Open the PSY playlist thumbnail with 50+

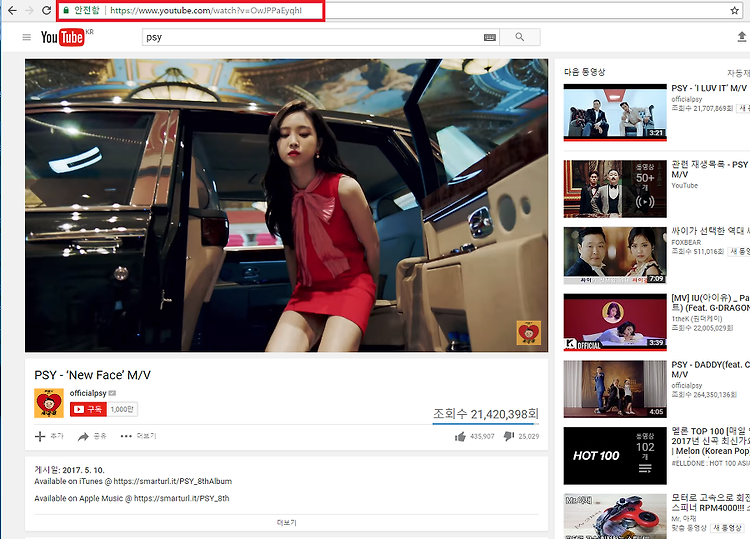coord(615,188)
